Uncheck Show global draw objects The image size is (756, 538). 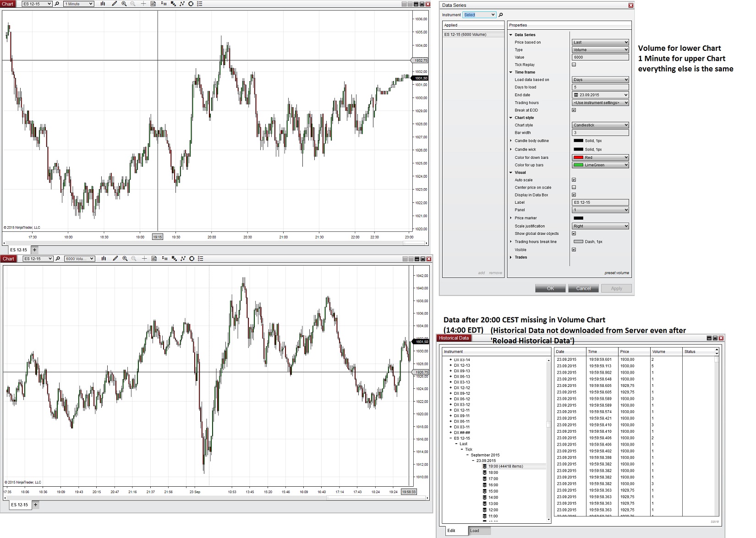(x=574, y=234)
